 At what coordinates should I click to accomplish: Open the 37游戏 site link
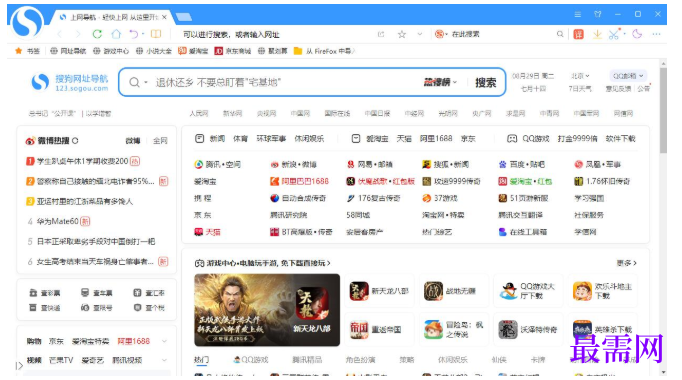(x=440, y=198)
